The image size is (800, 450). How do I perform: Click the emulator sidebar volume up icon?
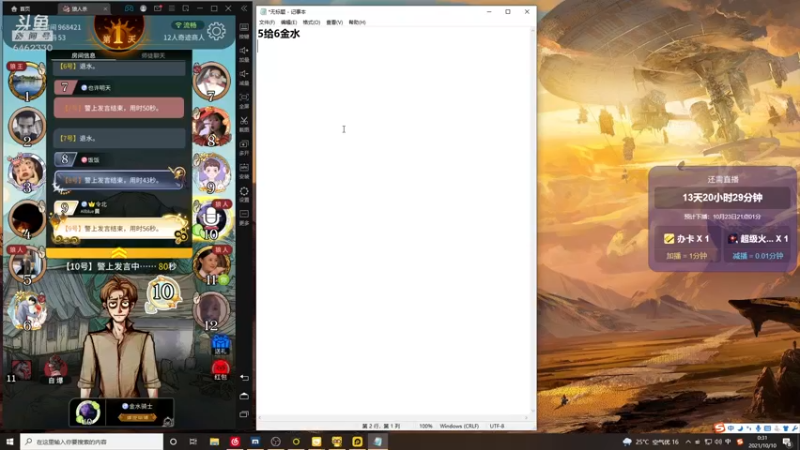[244, 51]
